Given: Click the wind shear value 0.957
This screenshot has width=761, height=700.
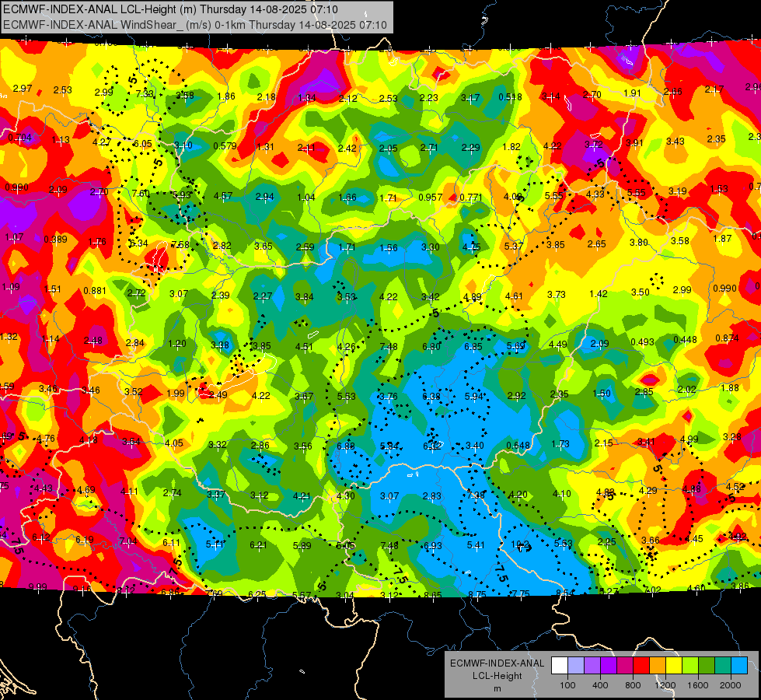Looking at the screenshot, I should [431, 198].
